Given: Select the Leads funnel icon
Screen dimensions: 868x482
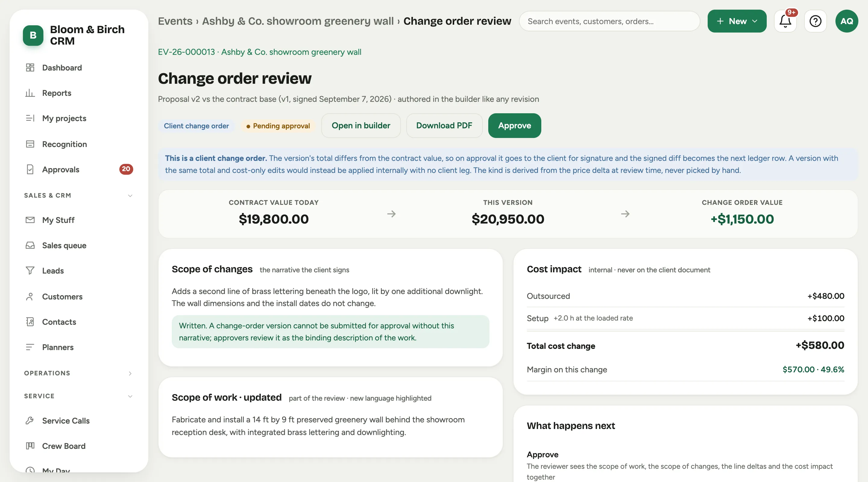Looking at the screenshot, I should click(x=30, y=271).
